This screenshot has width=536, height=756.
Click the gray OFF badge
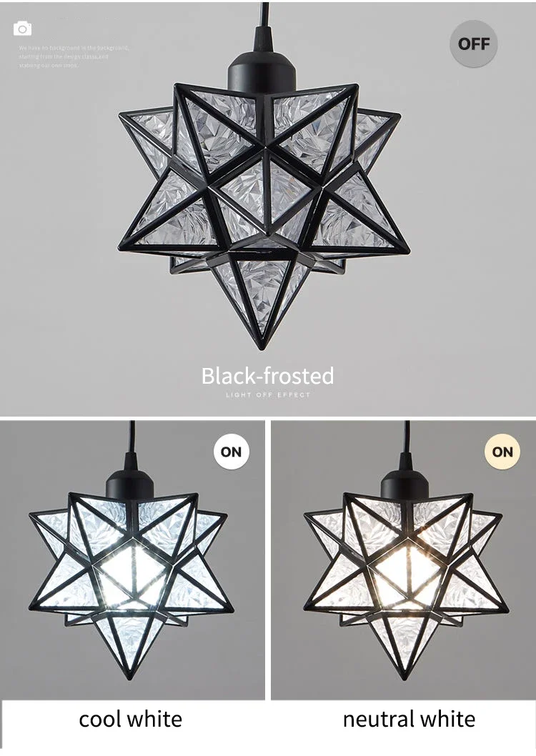473,44
